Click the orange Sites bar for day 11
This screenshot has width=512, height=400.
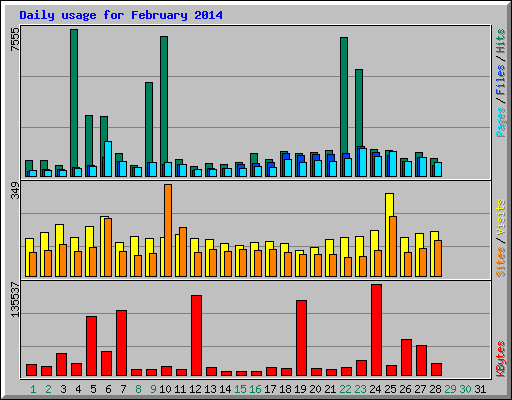[x=183, y=252]
